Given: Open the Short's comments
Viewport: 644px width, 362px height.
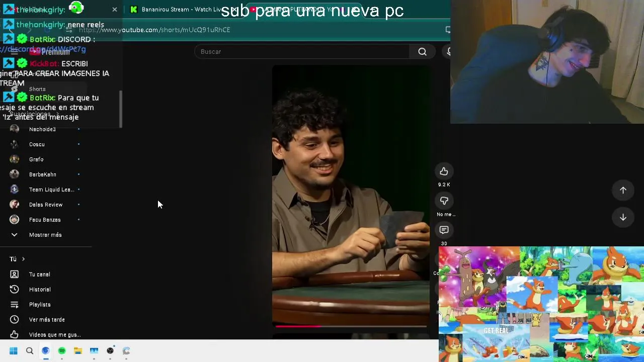Looking at the screenshot, I should pos(444,230).
